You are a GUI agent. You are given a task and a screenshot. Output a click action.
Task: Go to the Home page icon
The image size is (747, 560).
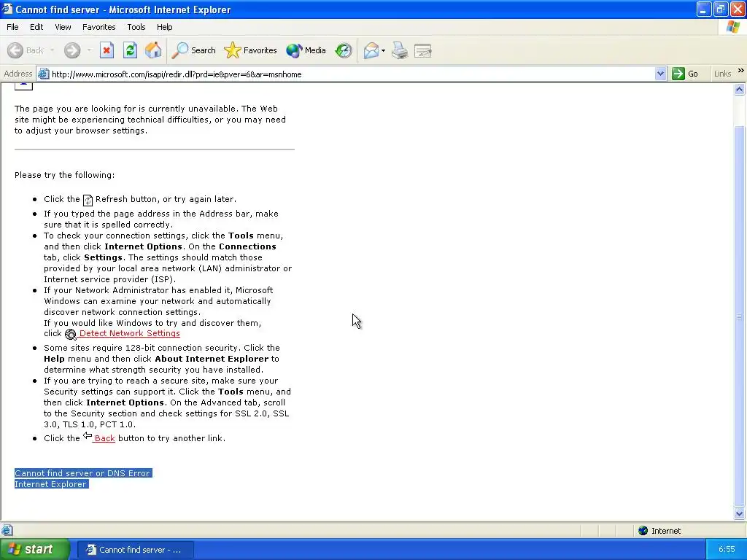pyautogui.click(x=153, y=50)
